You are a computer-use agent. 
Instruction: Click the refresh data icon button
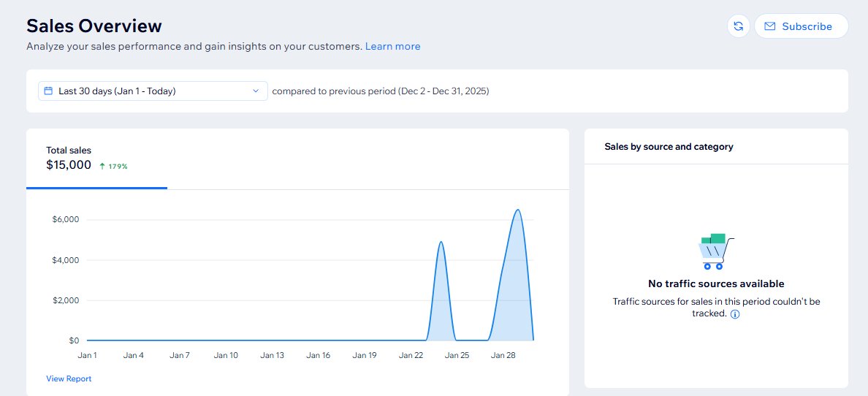(738, 26)
